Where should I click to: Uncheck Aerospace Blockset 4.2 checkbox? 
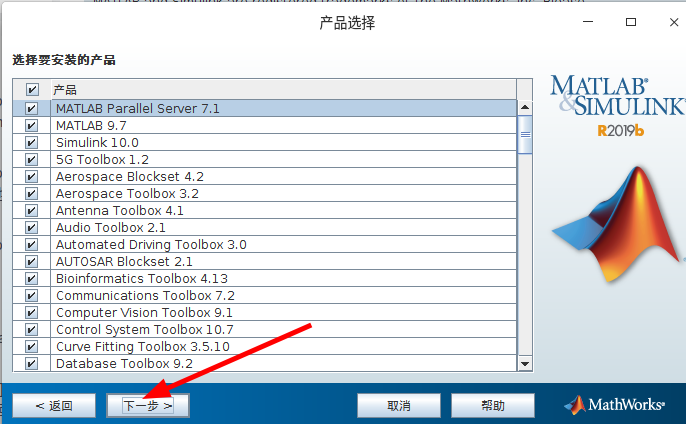click(x=31, y=176)
